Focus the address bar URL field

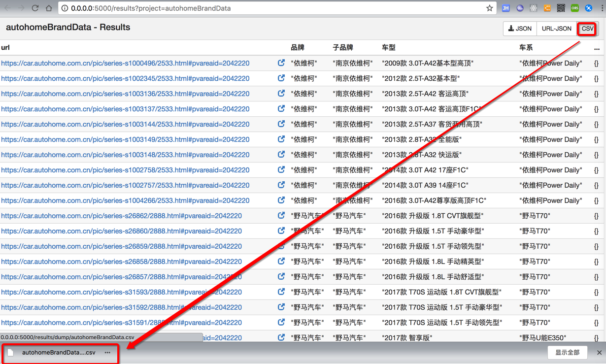(x=276, y=8)
